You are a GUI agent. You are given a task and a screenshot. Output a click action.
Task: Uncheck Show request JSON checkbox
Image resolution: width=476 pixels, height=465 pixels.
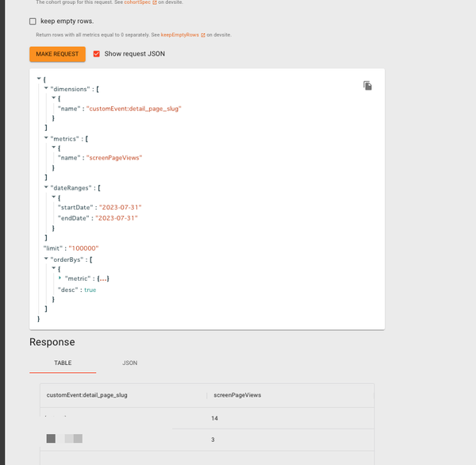click(x=97, y=54)
